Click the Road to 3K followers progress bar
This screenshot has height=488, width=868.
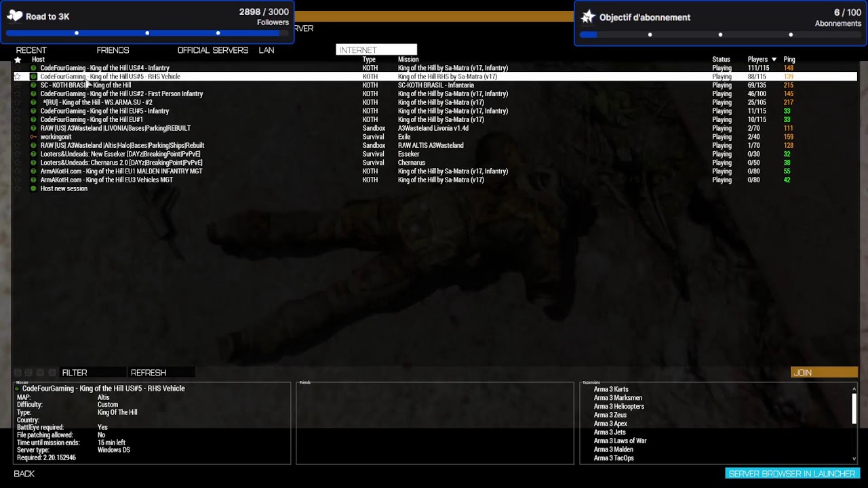click(x=147, y=33)
